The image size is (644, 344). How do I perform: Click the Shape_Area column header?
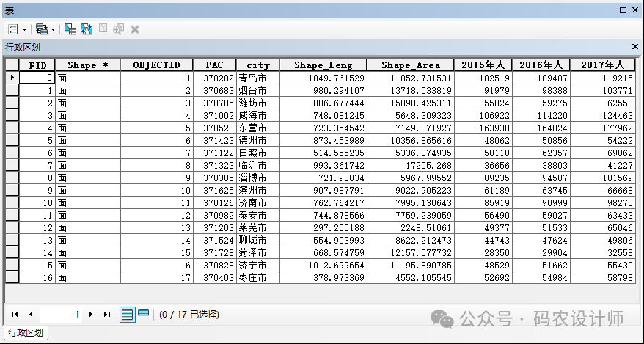(x=410, y=65)
